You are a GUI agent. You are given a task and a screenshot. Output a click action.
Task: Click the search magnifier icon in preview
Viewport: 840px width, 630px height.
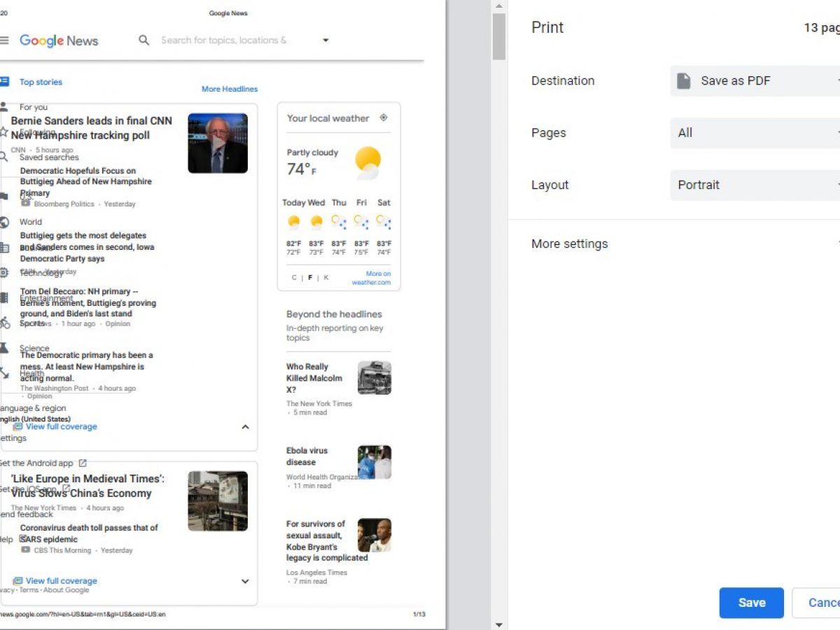[144, 41]
